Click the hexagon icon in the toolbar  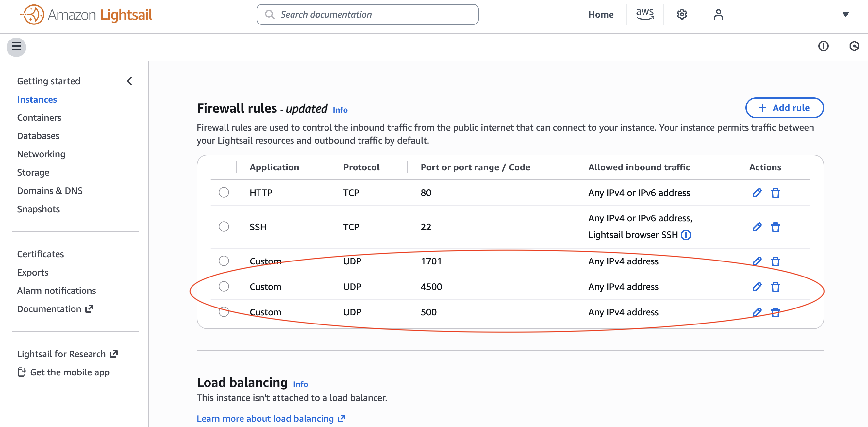point(854,46)
